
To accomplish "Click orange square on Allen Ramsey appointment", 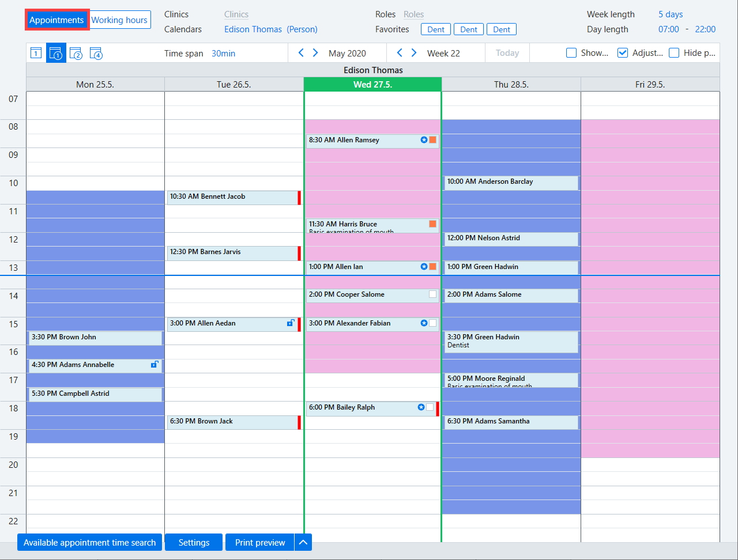I will click(x=433, y=140).
